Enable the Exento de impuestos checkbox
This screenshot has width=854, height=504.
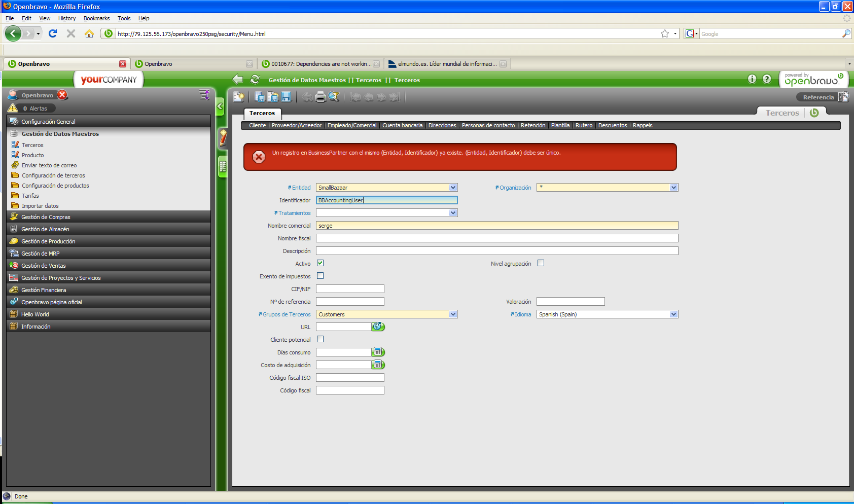point(320,276)
